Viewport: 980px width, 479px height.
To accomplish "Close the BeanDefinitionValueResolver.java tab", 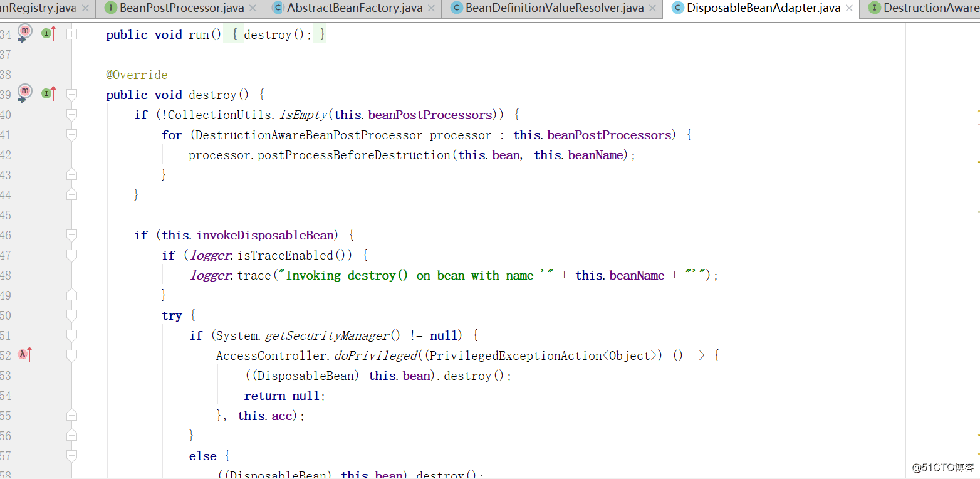I will click(652, 8).
